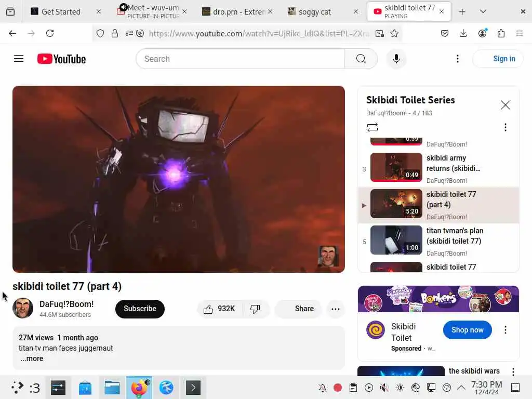Open Firefox application hamburger menu
Viewport: 532px width, 399px height.
tap(519, 33)
